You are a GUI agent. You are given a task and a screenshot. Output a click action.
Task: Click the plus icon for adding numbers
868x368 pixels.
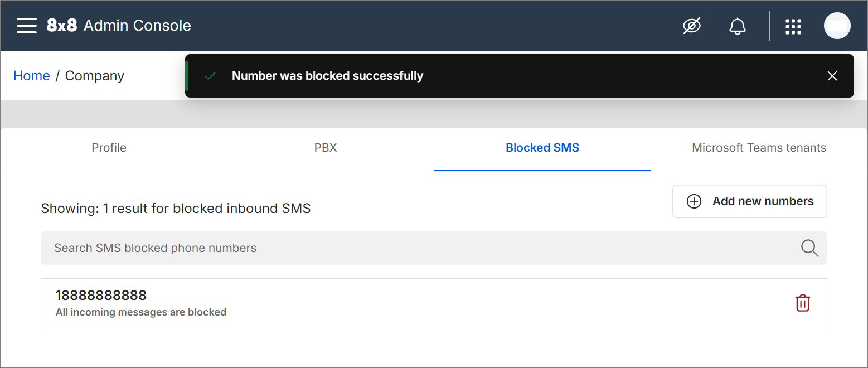click(694, 201)
